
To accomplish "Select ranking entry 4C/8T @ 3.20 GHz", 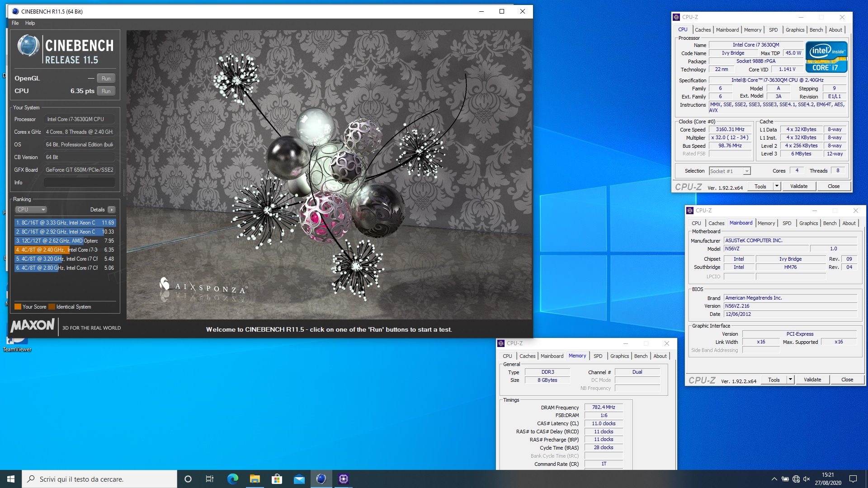I will (x=65, y=259).
